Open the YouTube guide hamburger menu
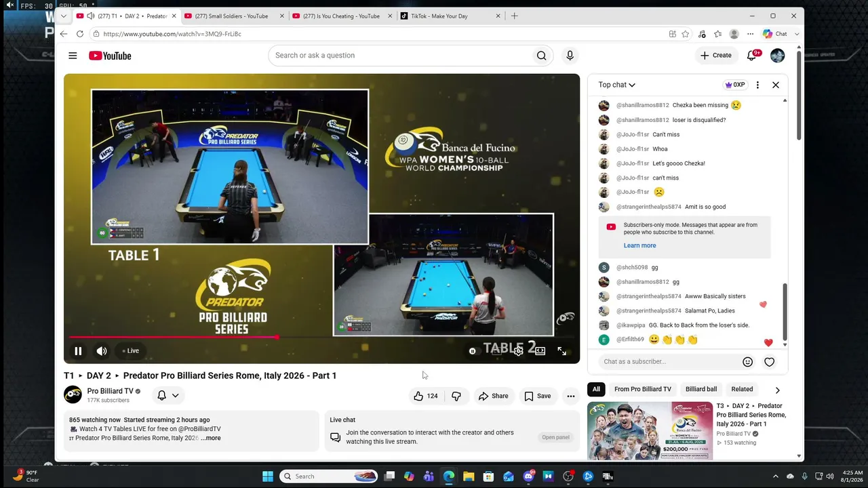This screenshot has width=868, height=488. (73, 56)
